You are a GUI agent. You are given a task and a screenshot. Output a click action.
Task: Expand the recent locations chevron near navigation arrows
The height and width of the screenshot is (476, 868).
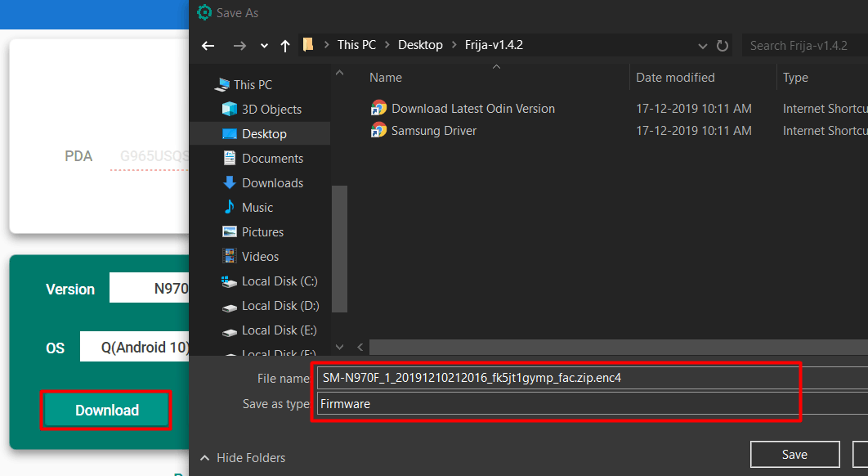263,45
